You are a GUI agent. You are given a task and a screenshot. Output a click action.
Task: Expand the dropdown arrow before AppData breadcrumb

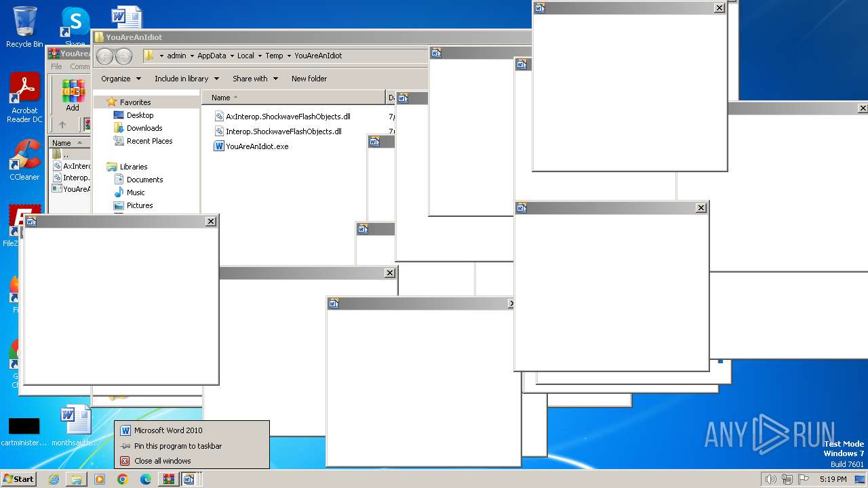(x=192, y=56)
